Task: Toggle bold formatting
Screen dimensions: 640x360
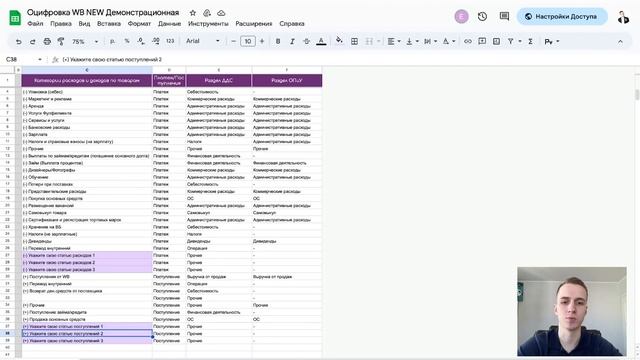Action: (x=278, y=41)
